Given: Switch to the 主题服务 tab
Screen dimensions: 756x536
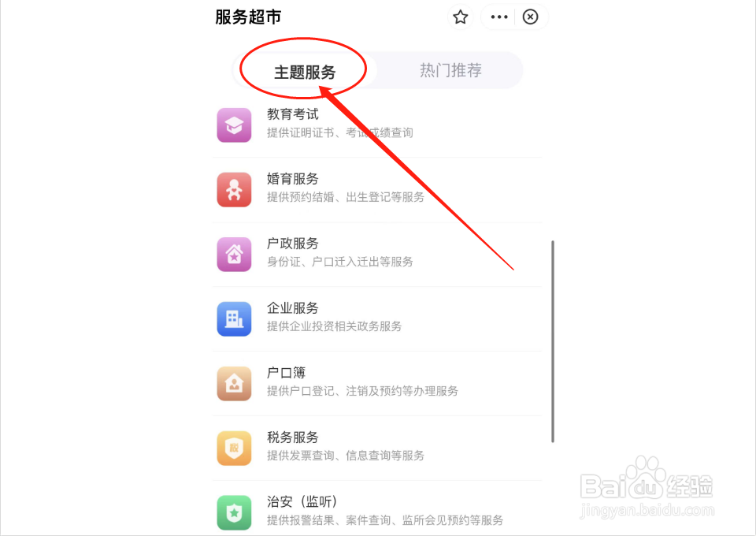Looking at the screenshot, I should tap(305, 72).
